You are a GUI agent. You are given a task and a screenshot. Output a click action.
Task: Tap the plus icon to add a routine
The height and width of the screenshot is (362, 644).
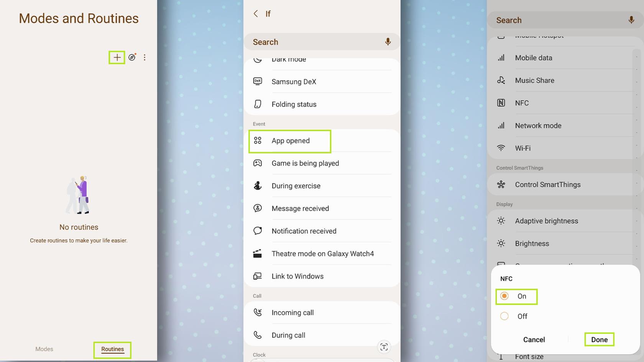click(117, 57)
